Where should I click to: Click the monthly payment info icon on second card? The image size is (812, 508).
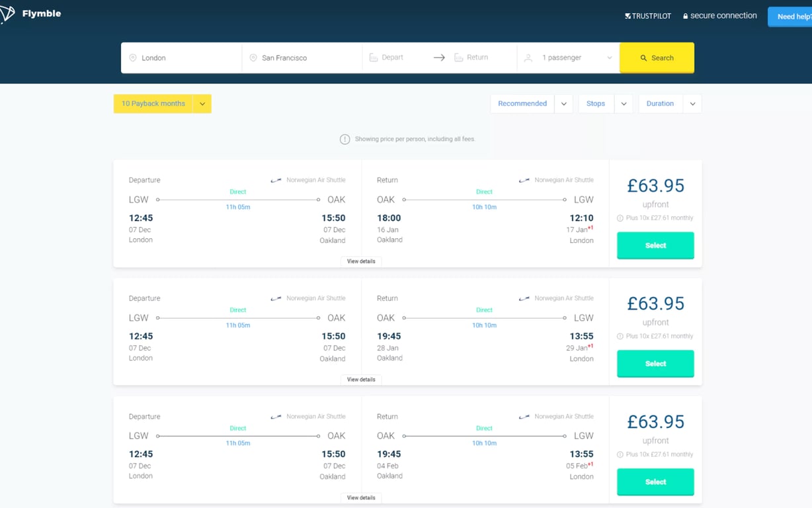coord(620,337)
